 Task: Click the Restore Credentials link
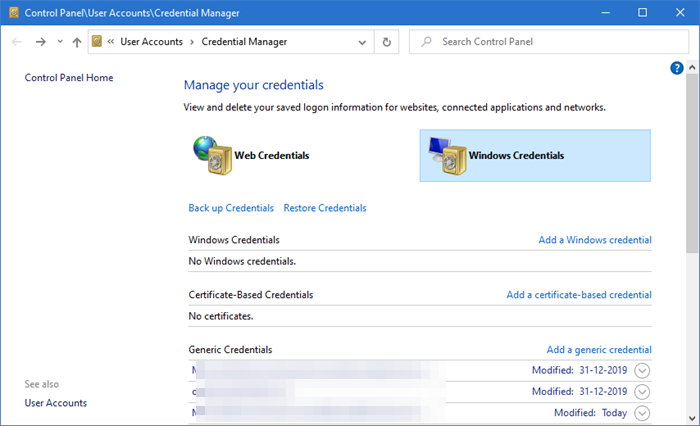tap(325, 208)
